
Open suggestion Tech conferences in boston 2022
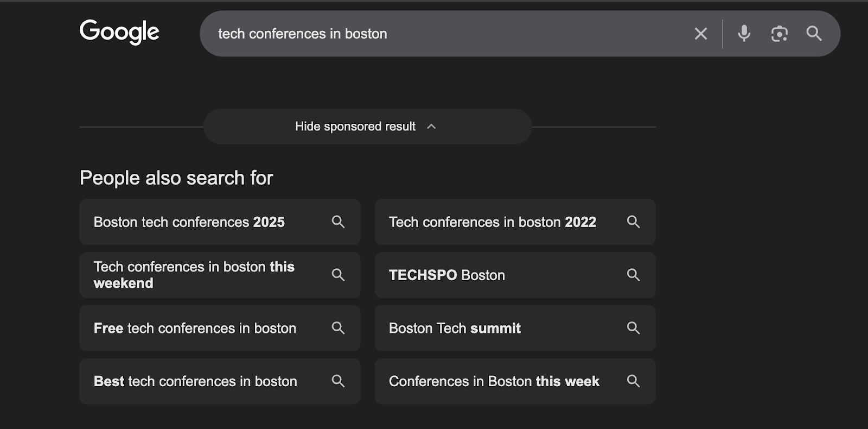[x=515, y=222]
